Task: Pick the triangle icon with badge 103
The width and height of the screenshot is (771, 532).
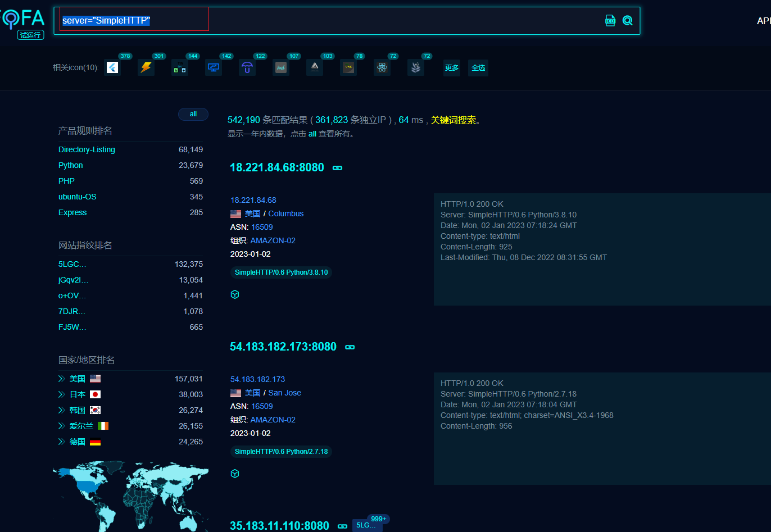Action: click(x=315, y=67)
